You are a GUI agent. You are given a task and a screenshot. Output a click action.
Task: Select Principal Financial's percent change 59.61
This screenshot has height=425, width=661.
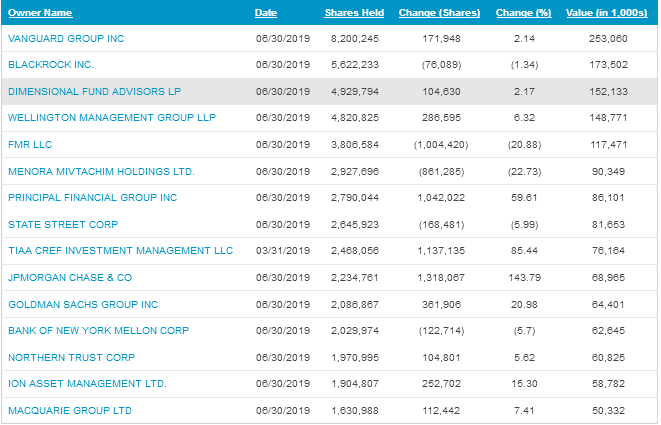[x=524, y=198]
